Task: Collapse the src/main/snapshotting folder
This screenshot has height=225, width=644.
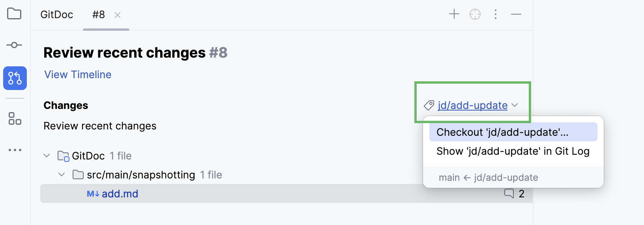Action: point(62,174)
